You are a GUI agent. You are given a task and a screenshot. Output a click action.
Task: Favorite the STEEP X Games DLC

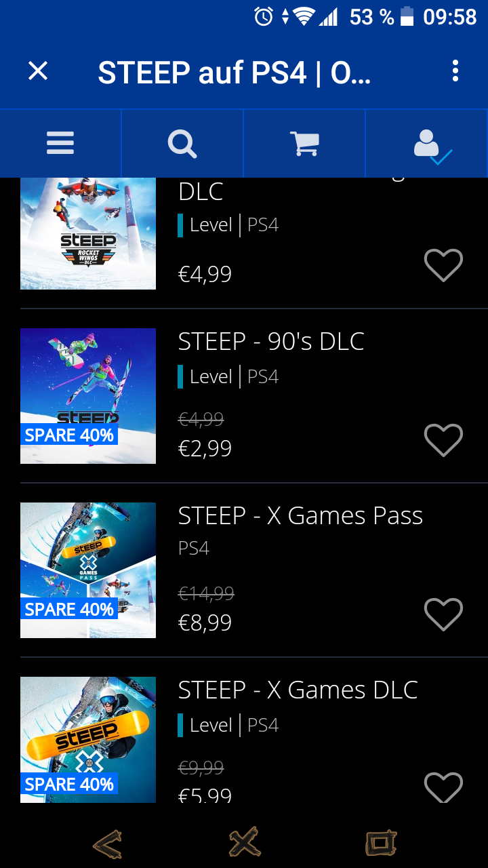(443, 787)
